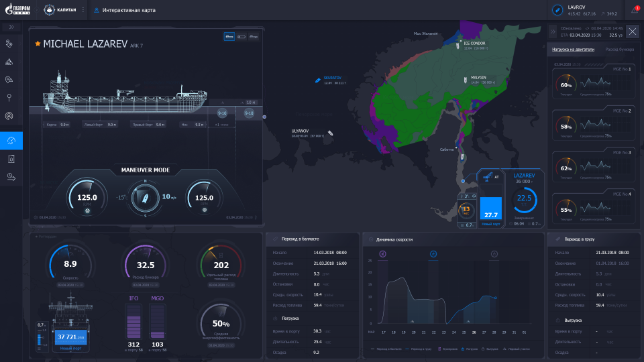Collapse right panel using double chevron
The image size is (644, 362).
(x=553, y=31)
